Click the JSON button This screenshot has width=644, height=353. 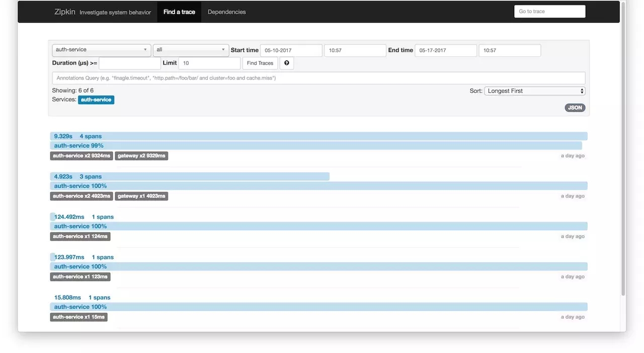[575, 108]
